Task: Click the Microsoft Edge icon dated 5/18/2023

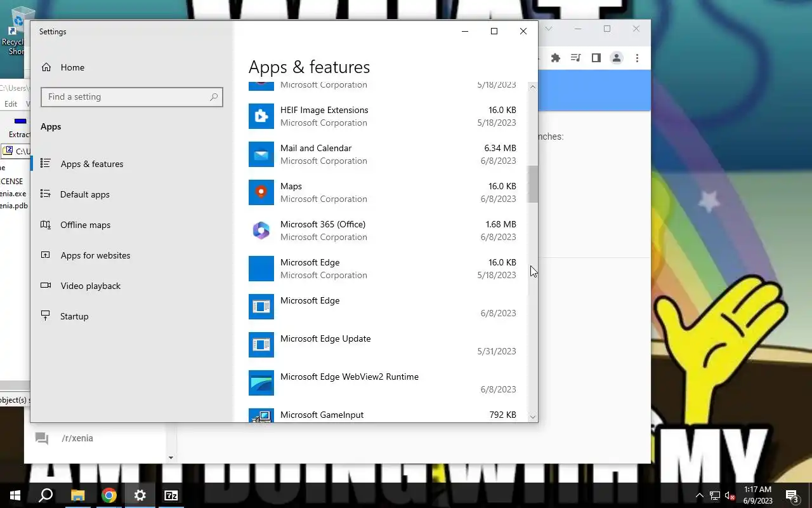Action: point(261,269)
